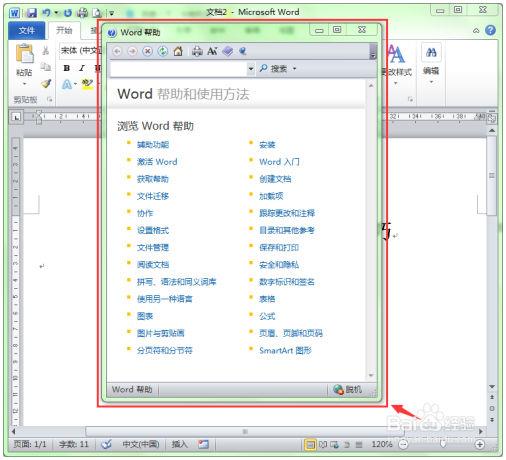Click Redo icon in Word quick access toolbar
The height and width of the screenshot is (460, 506).
click(x=68, y=13)
